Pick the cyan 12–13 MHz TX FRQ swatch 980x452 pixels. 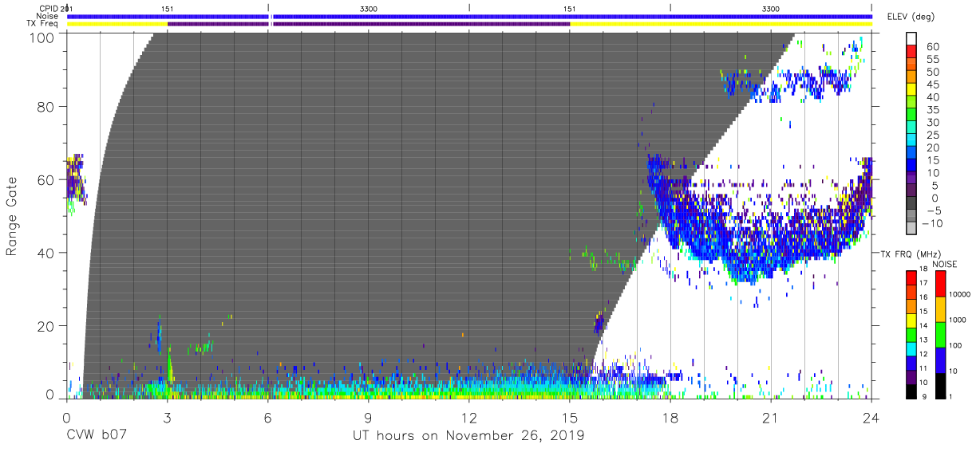click(x=912, y=348)
